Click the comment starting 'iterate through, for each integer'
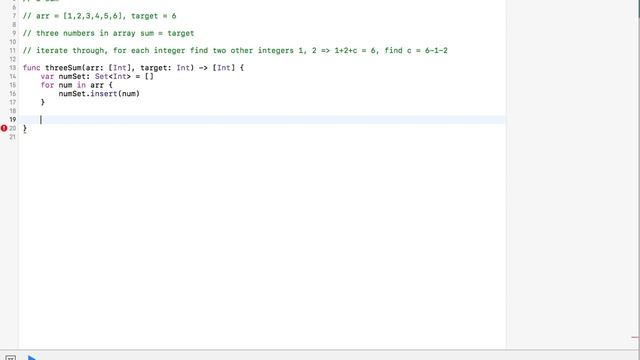This screenshot has height=360, width=640. (235, 51)
